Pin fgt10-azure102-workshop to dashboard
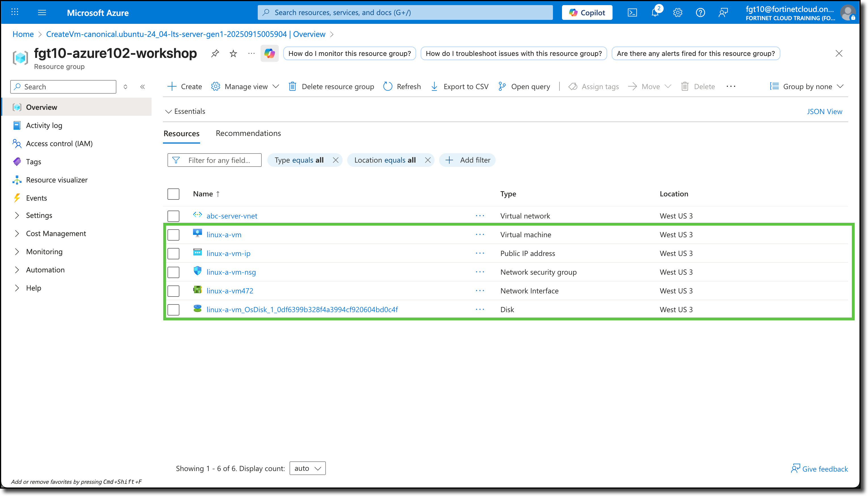Image resolution: width=868 pixels, height=496 pixels. tap(215, 53)
